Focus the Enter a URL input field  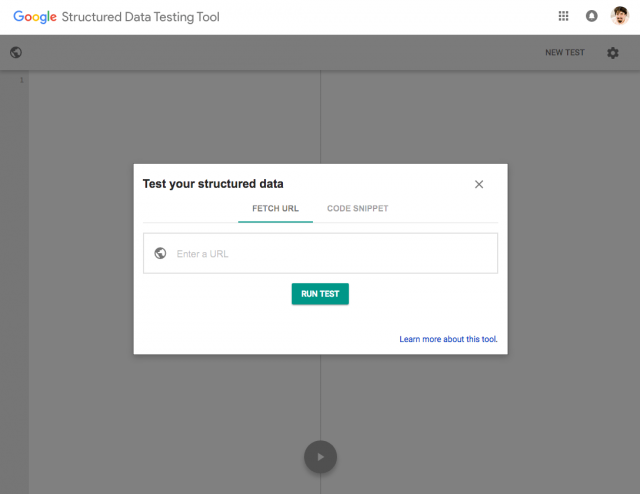click(320, 254)
